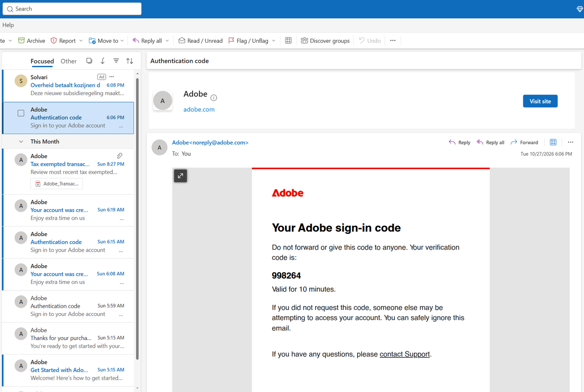Open the toolbar's more options ellipsis
Screen dimensions: 584x392
pos(393,41)
